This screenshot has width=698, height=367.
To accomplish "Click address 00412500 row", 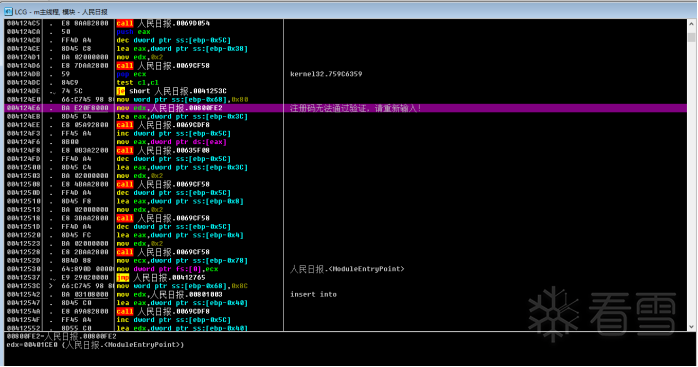I will pyautogui.click(x=23, y=167).
